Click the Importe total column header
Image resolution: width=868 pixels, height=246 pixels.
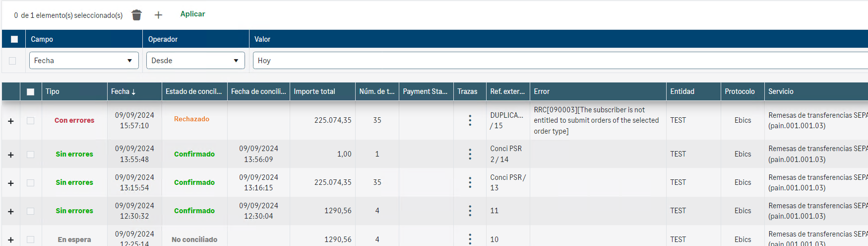tap(314, 91)
